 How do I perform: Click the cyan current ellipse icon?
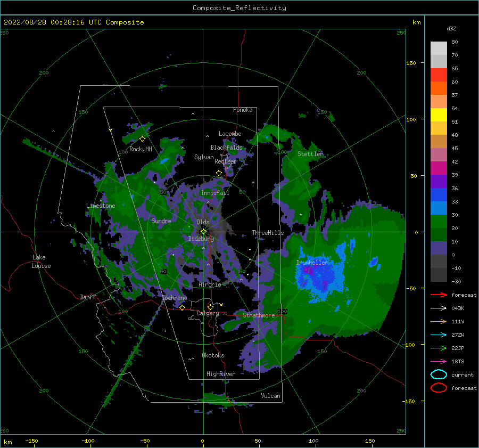[x=439, y=374]
